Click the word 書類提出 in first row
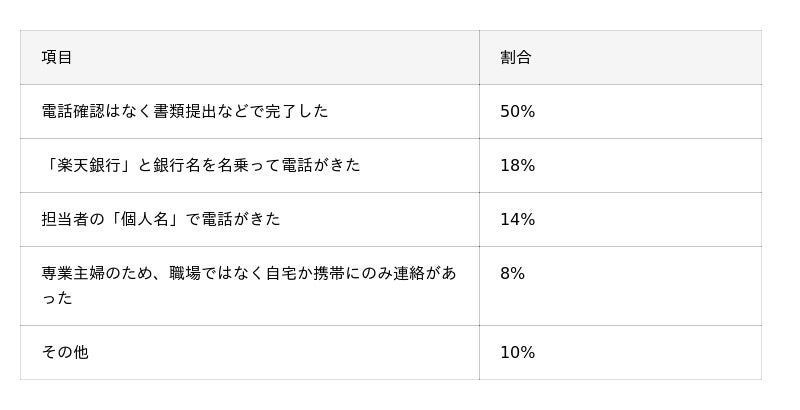Image resolution: width=800 pixels, height=410 pixels. (185, 111)
